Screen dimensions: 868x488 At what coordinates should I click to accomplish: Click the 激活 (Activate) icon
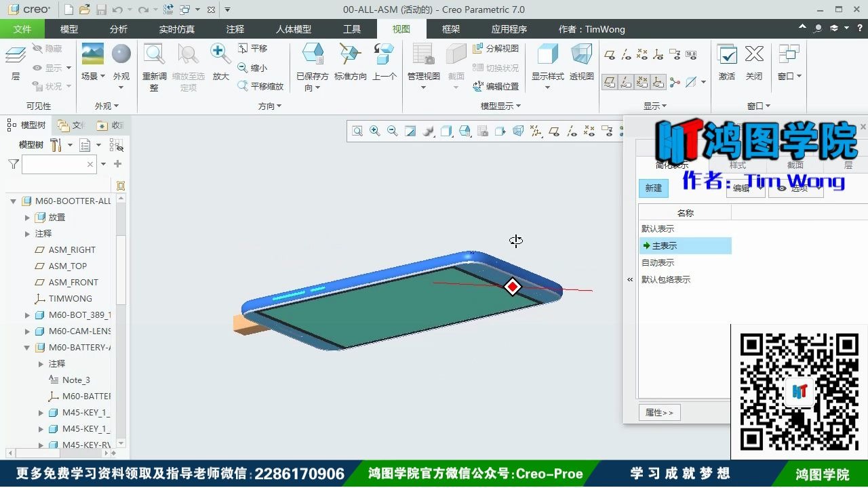pyautogui.click(x=726, y=64)
